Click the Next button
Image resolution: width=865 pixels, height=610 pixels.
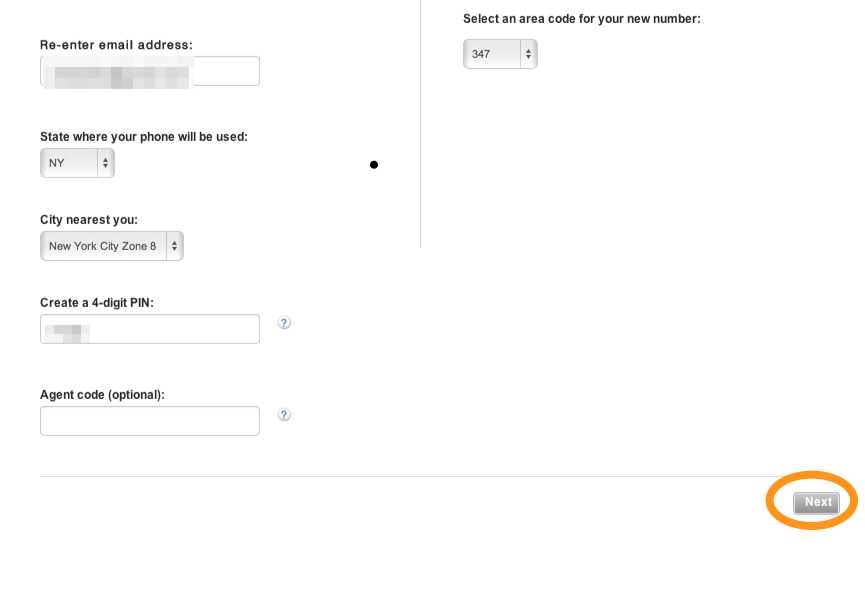pyautogui.click(x=816, y=502)
